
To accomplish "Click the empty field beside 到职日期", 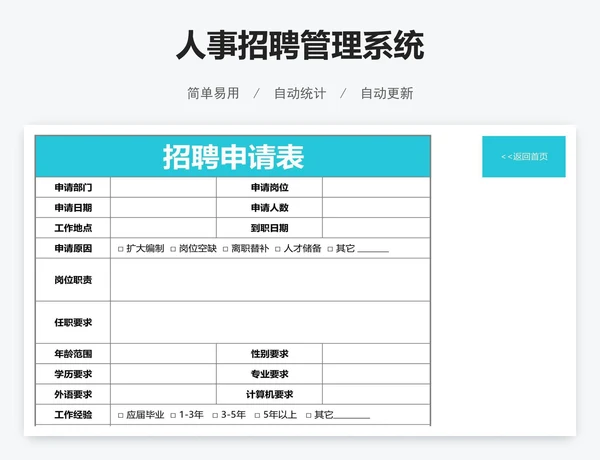I will tap(376, 228).
